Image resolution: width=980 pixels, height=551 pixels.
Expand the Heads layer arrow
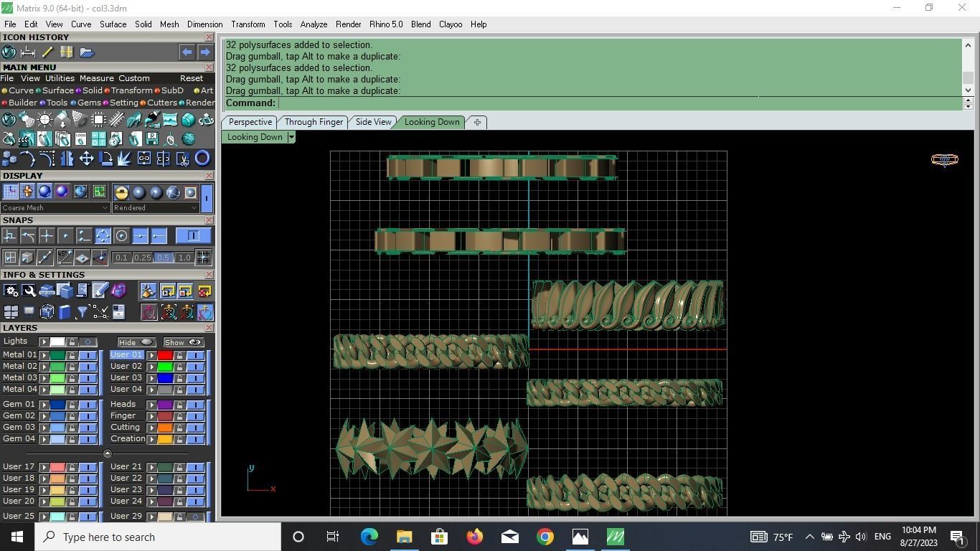coord(151,405)
